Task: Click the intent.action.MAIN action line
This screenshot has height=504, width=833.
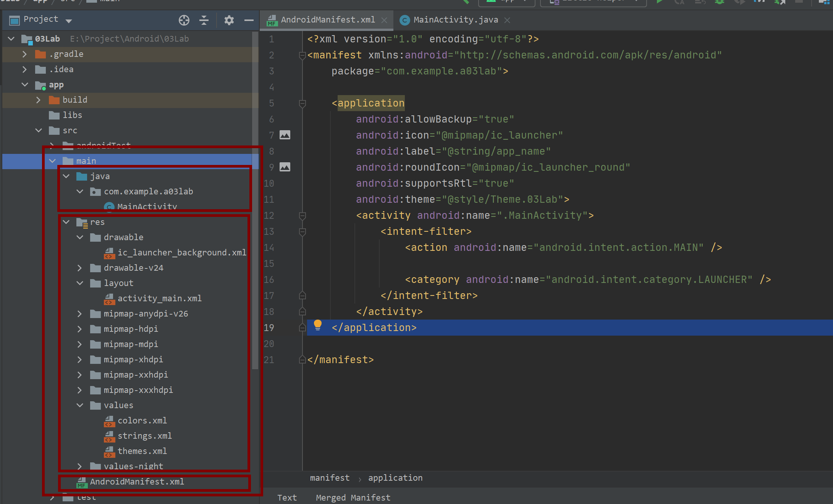Action: (x=563, y=247)
